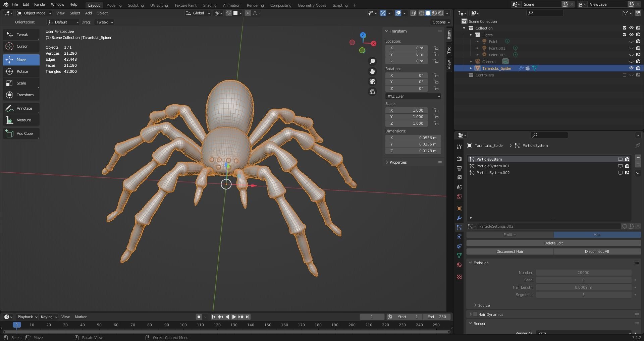Toggle ParticleSystem.002 viewport display icon

pos(620,173)
